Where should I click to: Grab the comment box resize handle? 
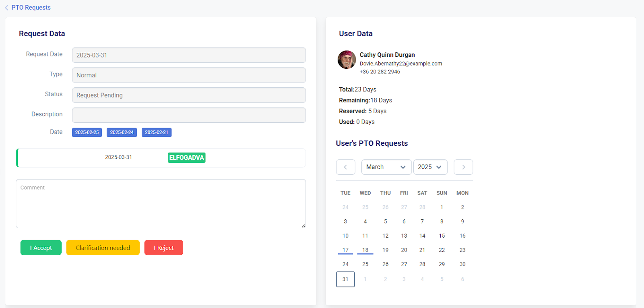[303, 226]
